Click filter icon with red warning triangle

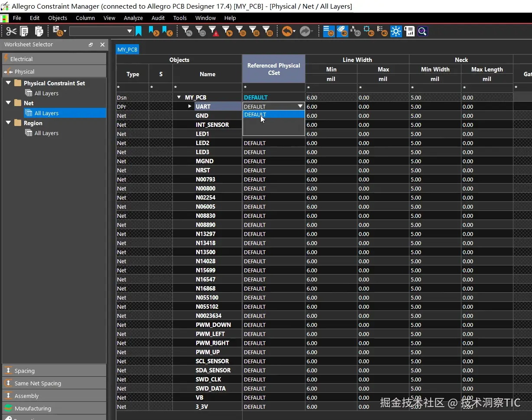(214, 31)
